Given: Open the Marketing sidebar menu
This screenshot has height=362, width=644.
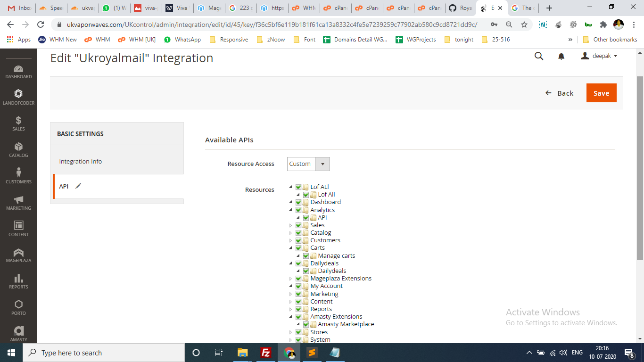Looking at the screenshot, I should [x=18, y=203].
